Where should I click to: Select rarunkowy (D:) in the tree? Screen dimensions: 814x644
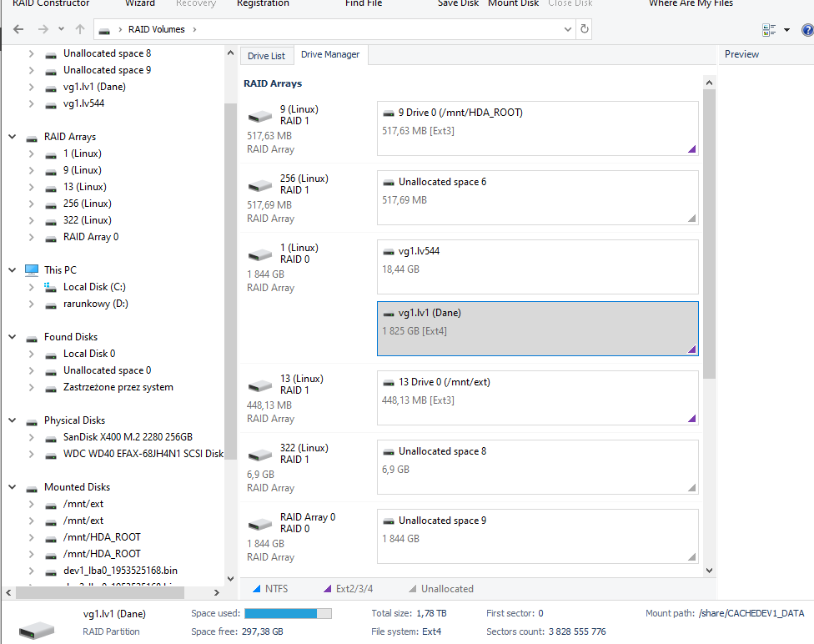(x=96, y=304)
